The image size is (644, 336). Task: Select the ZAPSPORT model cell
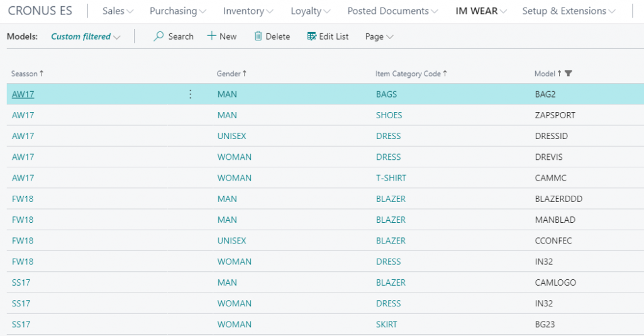[x=555, y=115]
